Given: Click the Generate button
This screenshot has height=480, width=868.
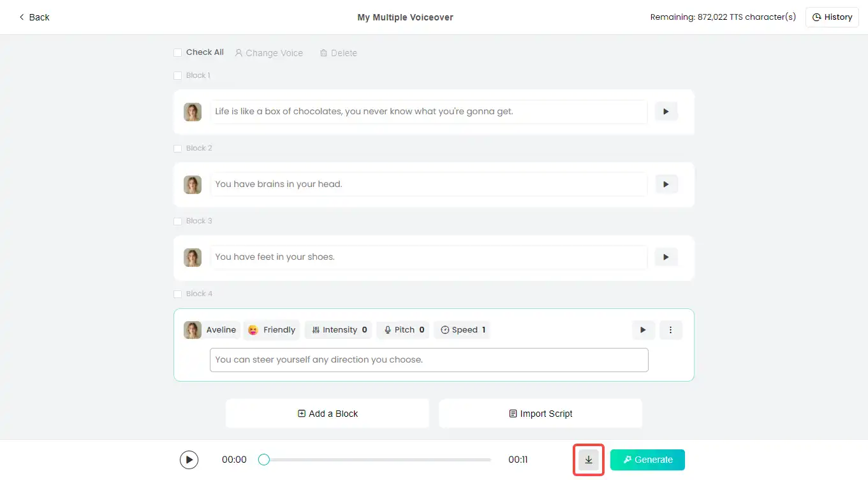Looking at the screenshot, I should (647, 460).
